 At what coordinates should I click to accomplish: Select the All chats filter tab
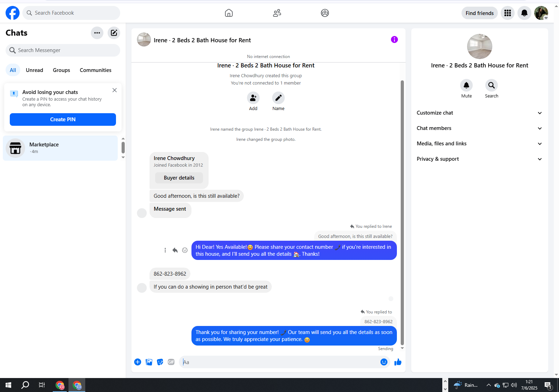click(x=13, y=70)
